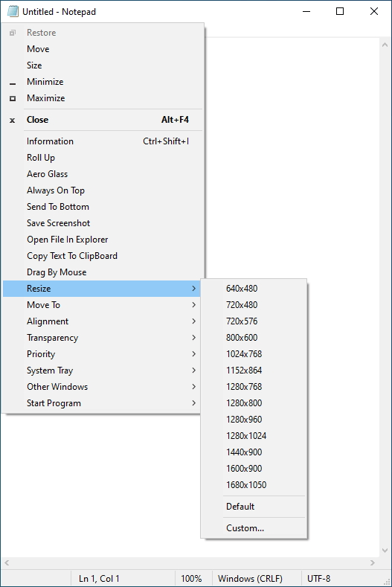This screenshot has height=587, width=392.
Task: Select the 1024x768 resize option
Action: [x=254, y=354]
